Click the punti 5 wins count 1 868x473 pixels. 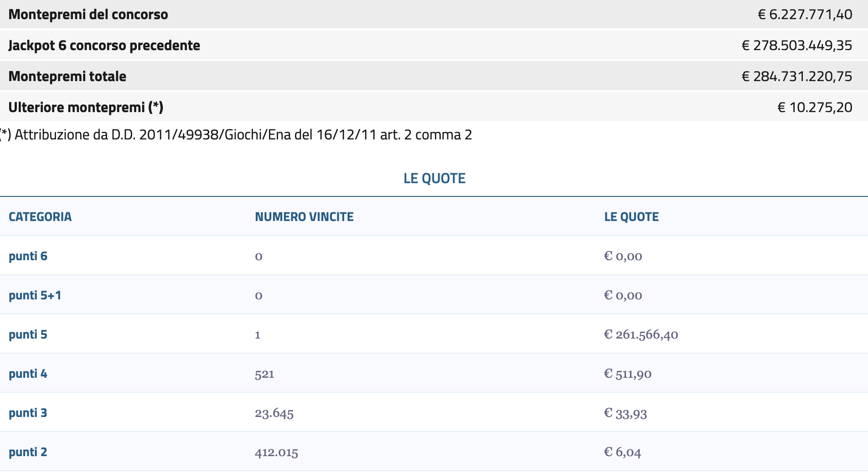point(258,335)
